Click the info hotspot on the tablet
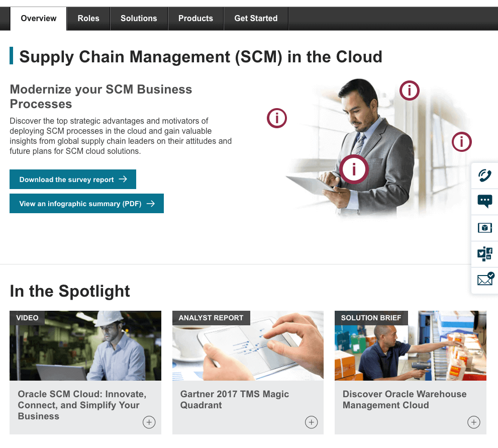The height and width of the screenshot is (448, 498). pyautogui.click(x=354, y=169)
